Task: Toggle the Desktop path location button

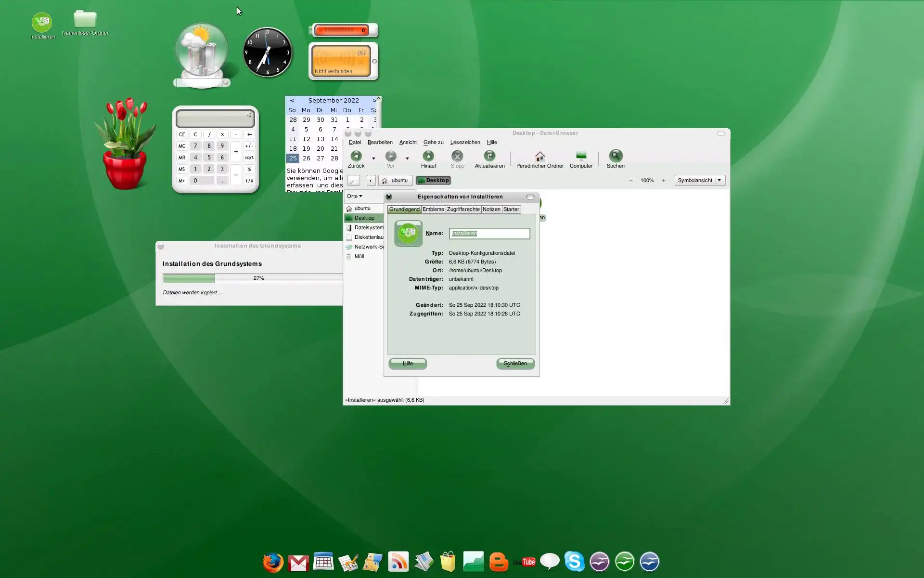Action: click(x=433, y=181)
